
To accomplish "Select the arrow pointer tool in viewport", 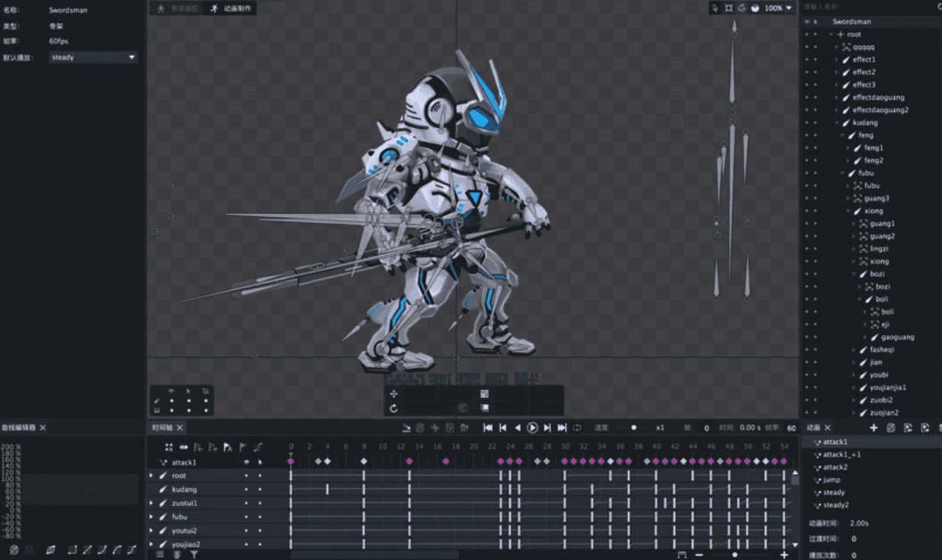I will coord(715,8).
